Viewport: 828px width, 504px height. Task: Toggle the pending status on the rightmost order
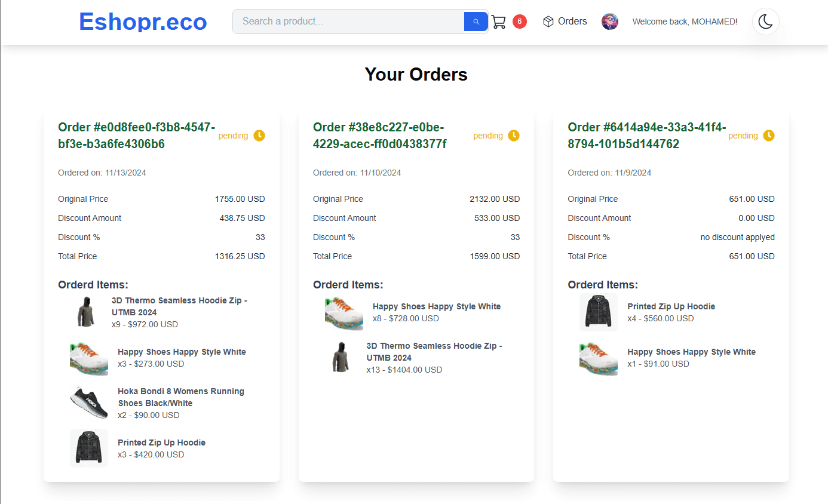pyautogui.click(x=743, y=136)
